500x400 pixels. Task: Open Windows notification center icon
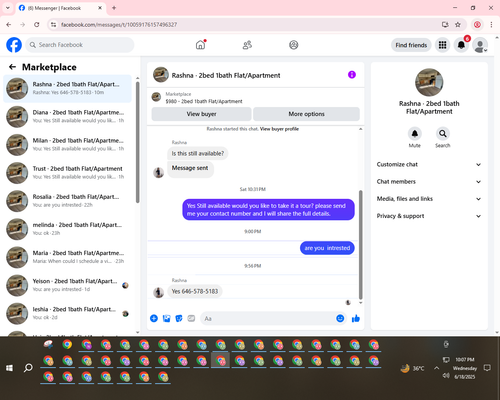point(487,368)
